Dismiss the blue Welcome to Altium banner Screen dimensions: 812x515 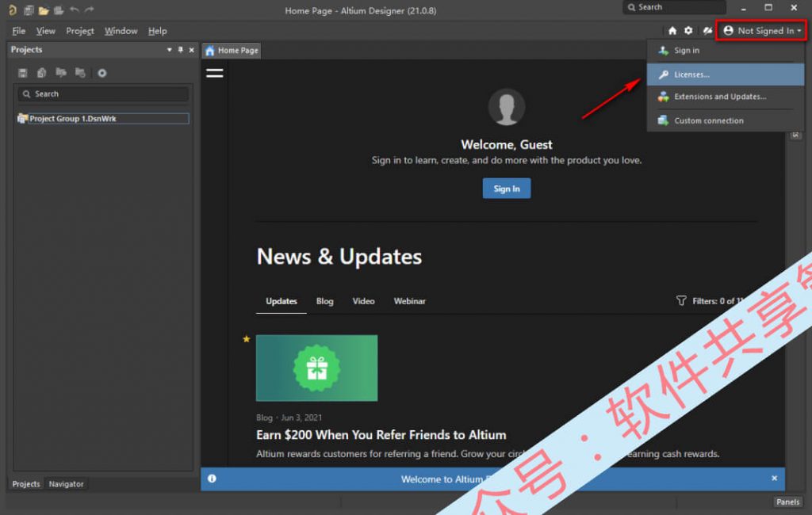(x=774, y=479)
